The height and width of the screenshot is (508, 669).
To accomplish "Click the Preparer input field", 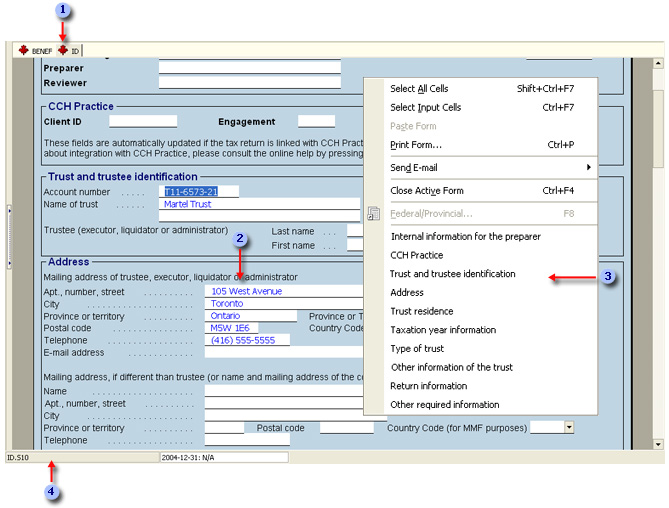I will tap(250, 67).
